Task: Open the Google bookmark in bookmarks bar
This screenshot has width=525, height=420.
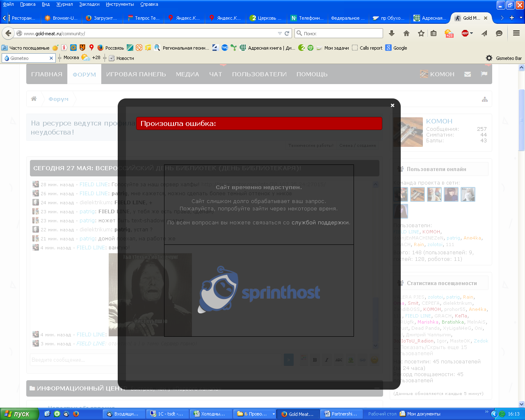Action: [x=396, y=48]
